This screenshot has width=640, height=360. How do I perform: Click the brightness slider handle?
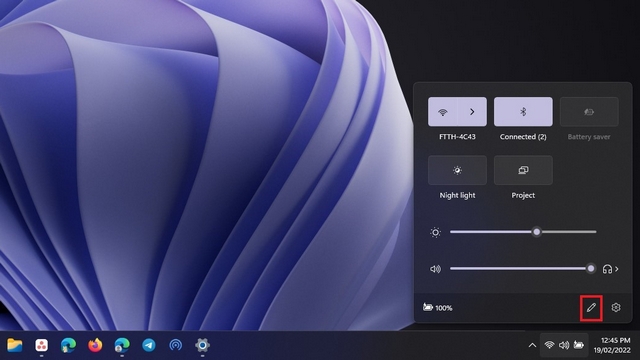point(537,232)
